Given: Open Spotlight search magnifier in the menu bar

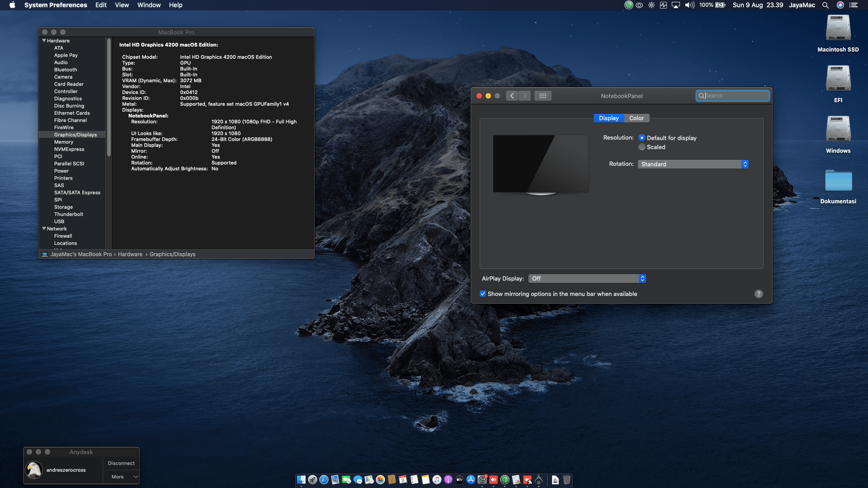Looking at the screenshot, I should [x=825, y=5].
